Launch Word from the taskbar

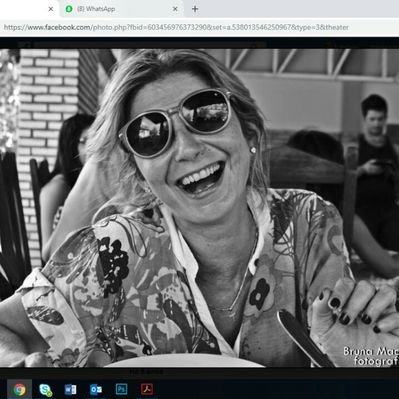[x=70, y=389]
